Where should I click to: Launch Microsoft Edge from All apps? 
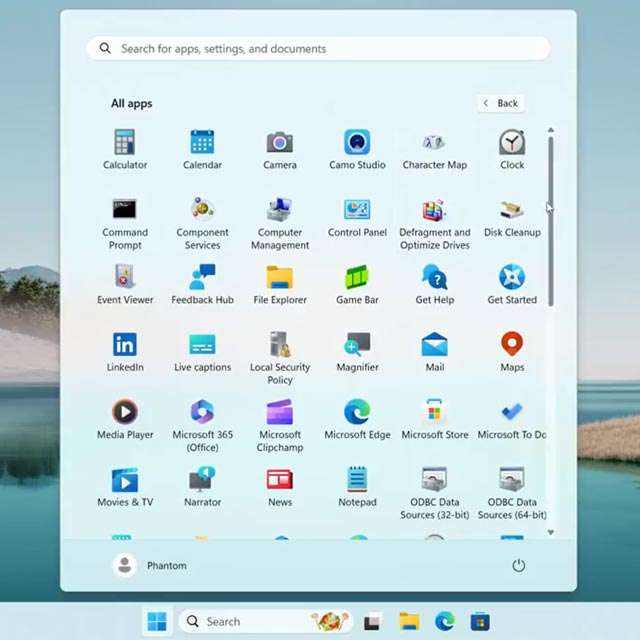[357, 419]
